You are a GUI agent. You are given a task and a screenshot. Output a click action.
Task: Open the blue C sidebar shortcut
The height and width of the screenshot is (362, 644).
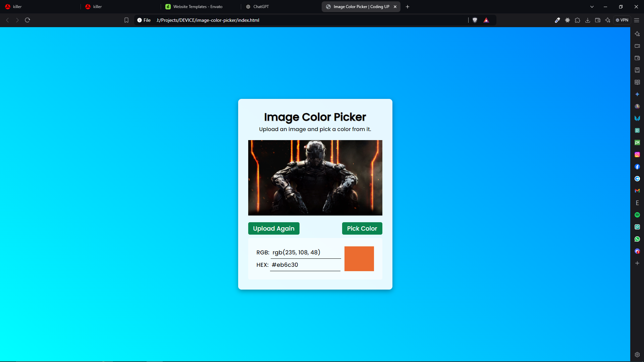pos(637,179)
